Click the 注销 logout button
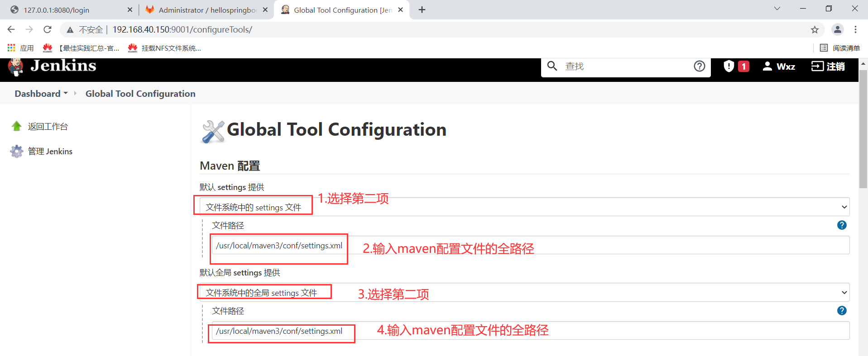The width and height of the screenshot is (868, 356). point(828,66)
